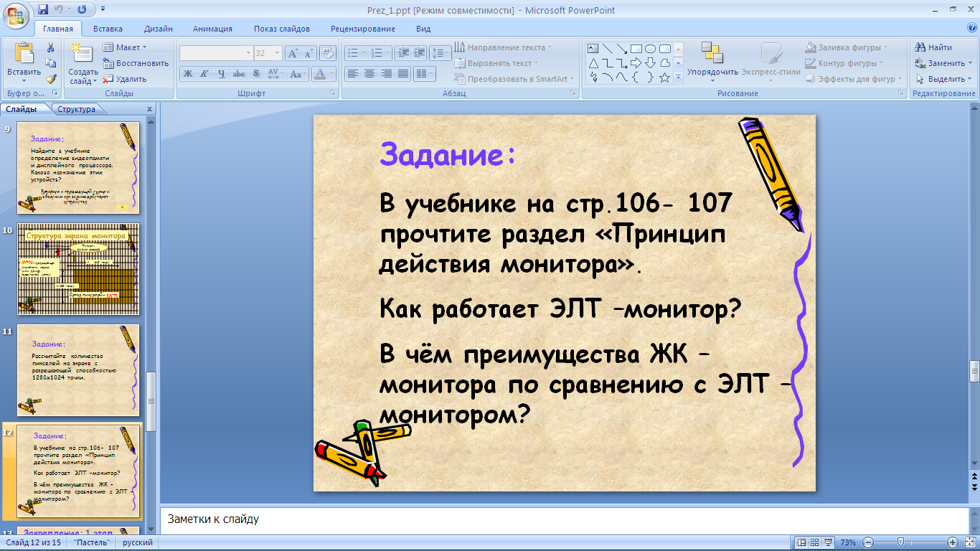Open the Заменить dropdown arrow
Image resolution: width=980 pixels, height=551 pixels.
(x=971, y=63)
